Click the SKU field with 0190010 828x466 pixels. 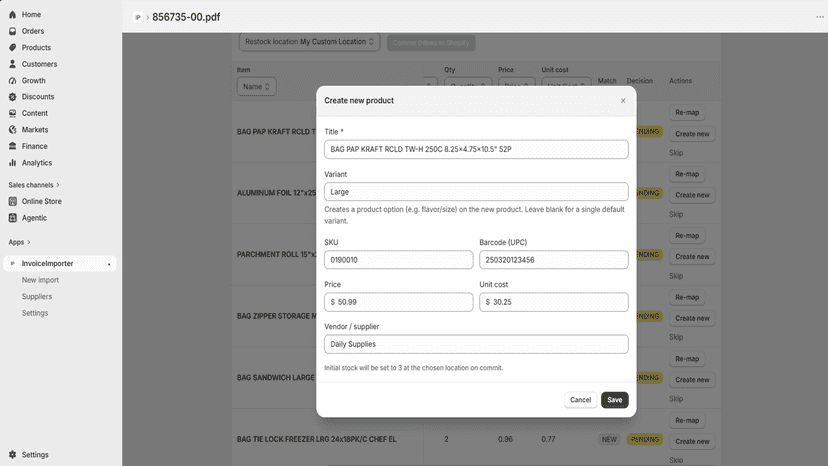coord(399,260)
